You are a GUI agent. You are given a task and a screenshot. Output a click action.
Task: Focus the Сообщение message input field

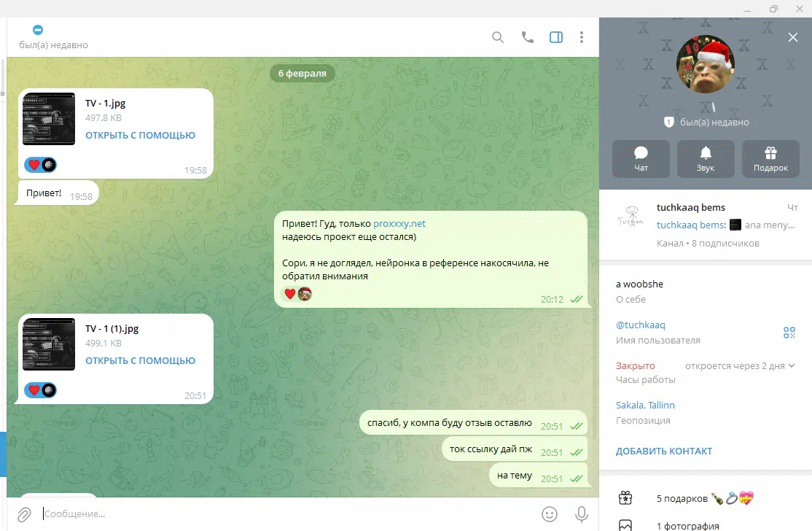click(284, 514)
